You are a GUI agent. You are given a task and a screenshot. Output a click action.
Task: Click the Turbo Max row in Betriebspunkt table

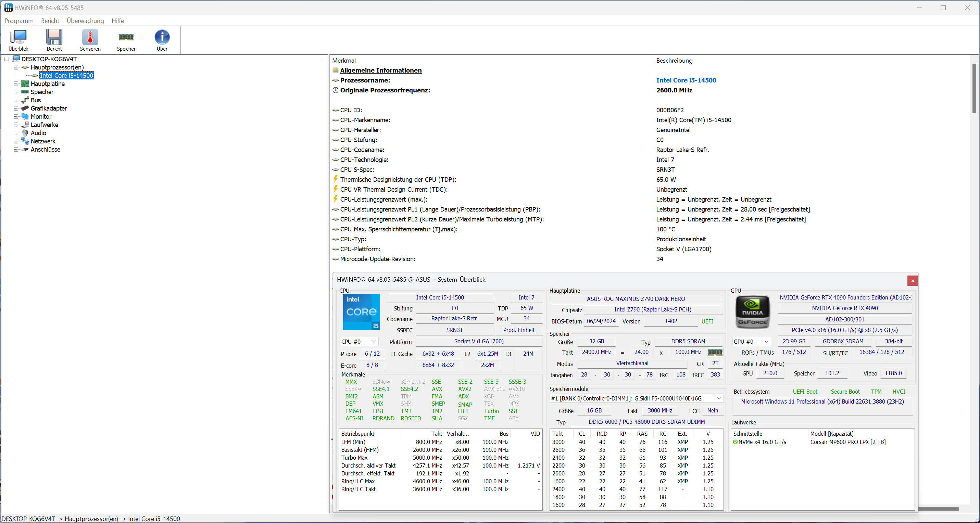(x=441, y=458)
